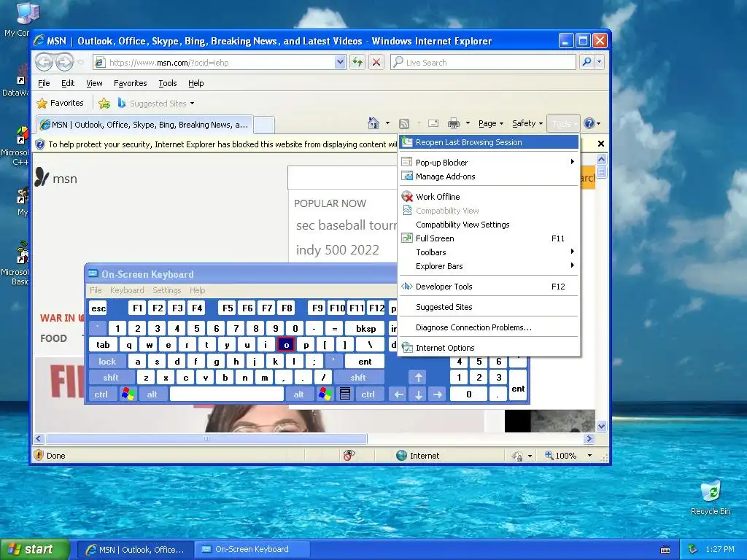Toggle the right shft key on keyboard
This screenshot has height=560, width=747.
pyautogui.click(x=358, y=378)
